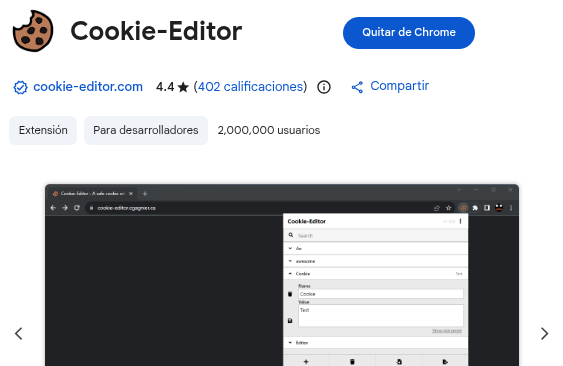Click the share icon beside Compartir

pos(357,87)
